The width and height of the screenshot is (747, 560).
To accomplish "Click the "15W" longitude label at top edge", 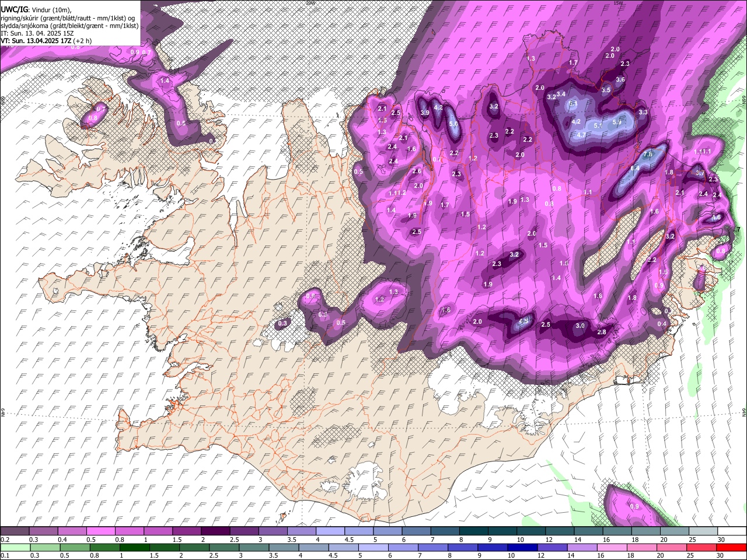I will [618, 3].
